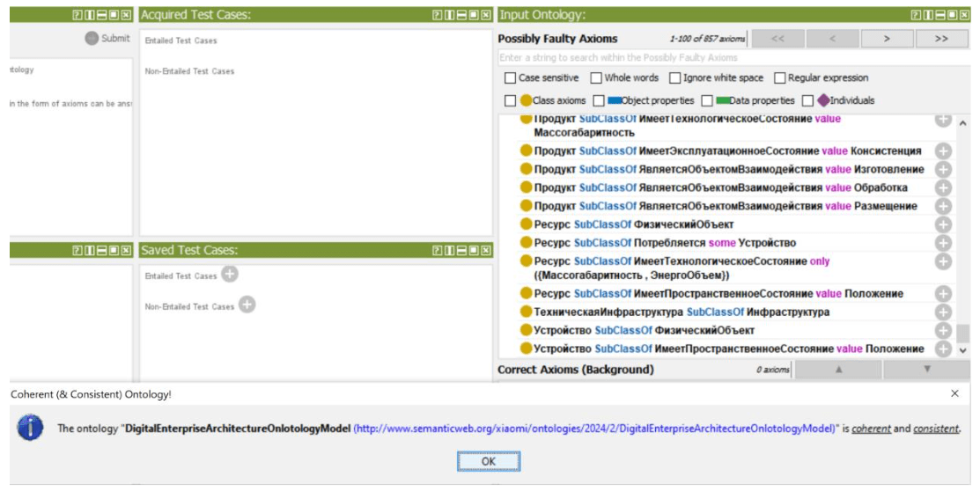Enable the Regular expression option
Image resolution: width=980 pixels, height=492 pixels.
(779, 78)
